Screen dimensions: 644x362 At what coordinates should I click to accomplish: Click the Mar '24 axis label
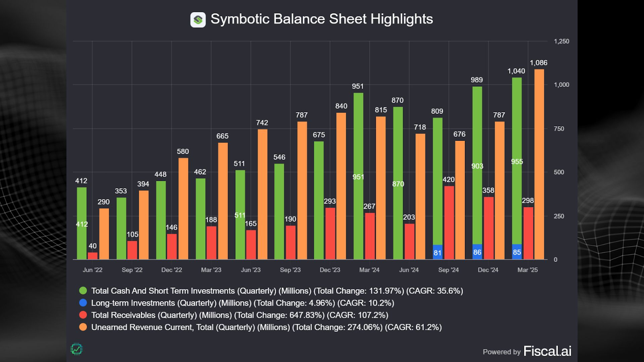pos(369,270)
